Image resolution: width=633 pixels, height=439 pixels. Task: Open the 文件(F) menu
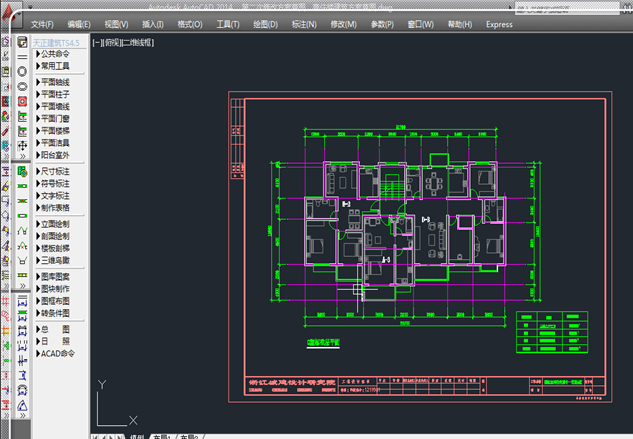pos(42,25)
